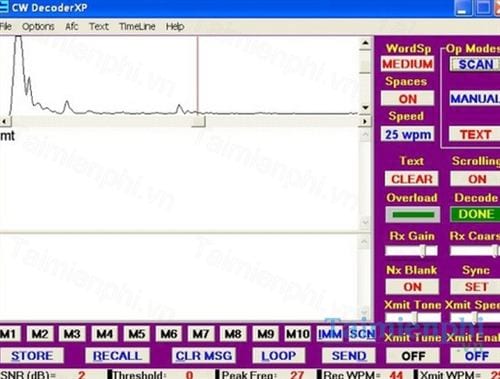This screenshot has height=379, width=500.
Task: Click the lower transmit text area
Action: point(179,277)
